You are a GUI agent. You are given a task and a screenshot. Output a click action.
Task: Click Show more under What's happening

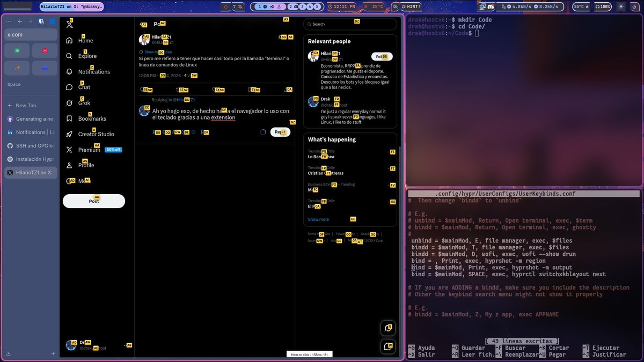(318, 219)
